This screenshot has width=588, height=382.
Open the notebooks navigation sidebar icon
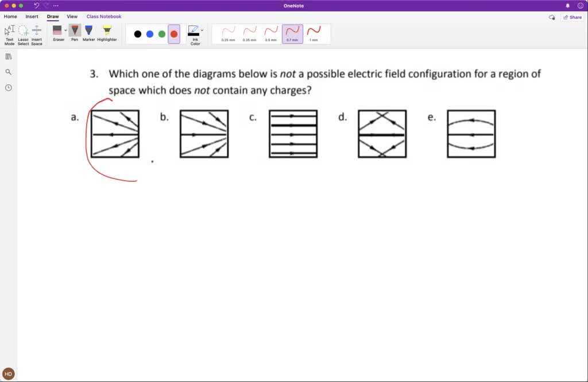8,56
